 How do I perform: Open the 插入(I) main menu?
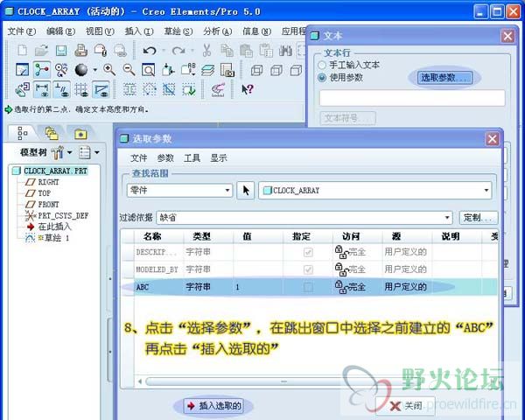point(139,31)
